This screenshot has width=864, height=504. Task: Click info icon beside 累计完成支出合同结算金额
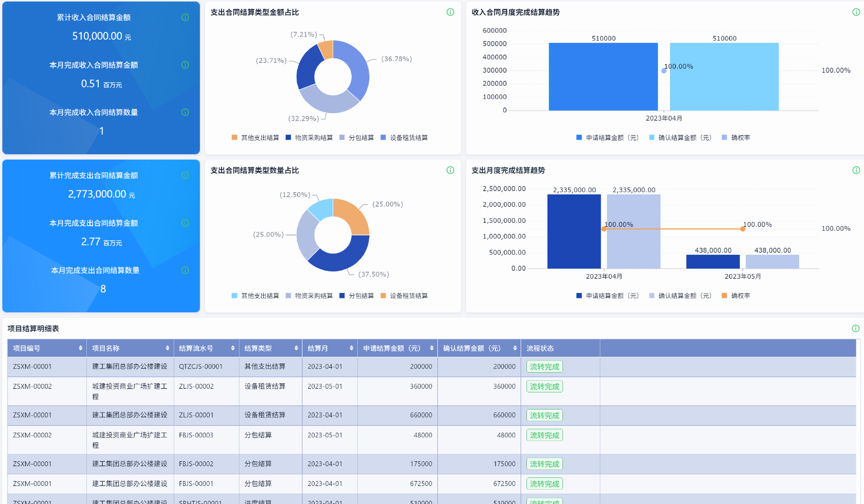(x=185, y=175)
